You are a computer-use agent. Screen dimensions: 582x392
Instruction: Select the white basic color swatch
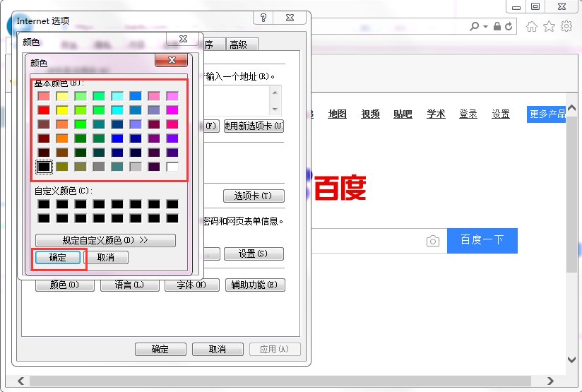coord(172,167)
